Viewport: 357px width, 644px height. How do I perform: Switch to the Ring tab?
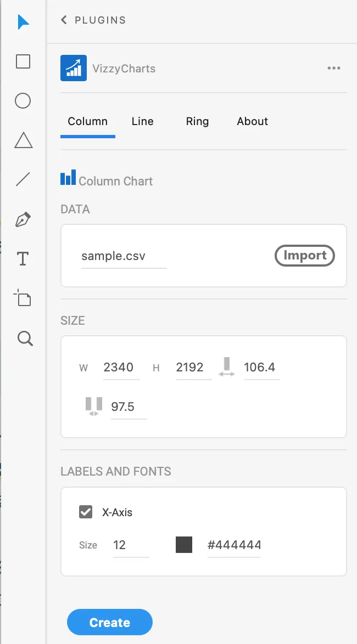coord(197,122)
